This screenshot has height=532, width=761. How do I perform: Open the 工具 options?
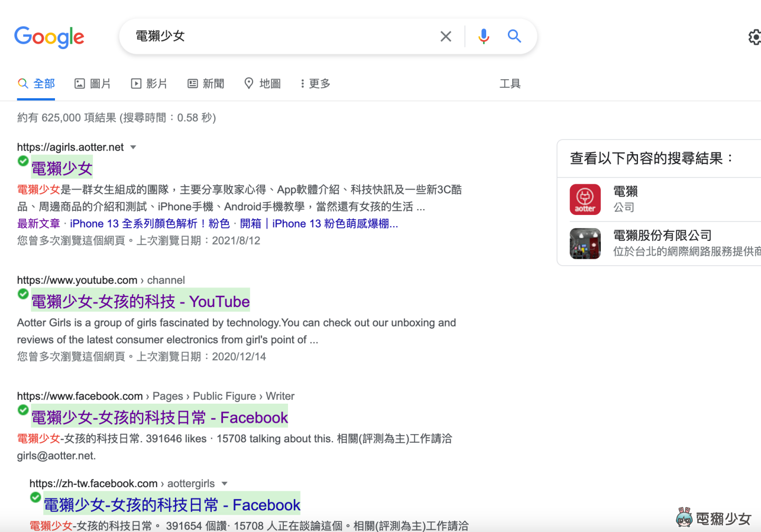tap(510, 83)
